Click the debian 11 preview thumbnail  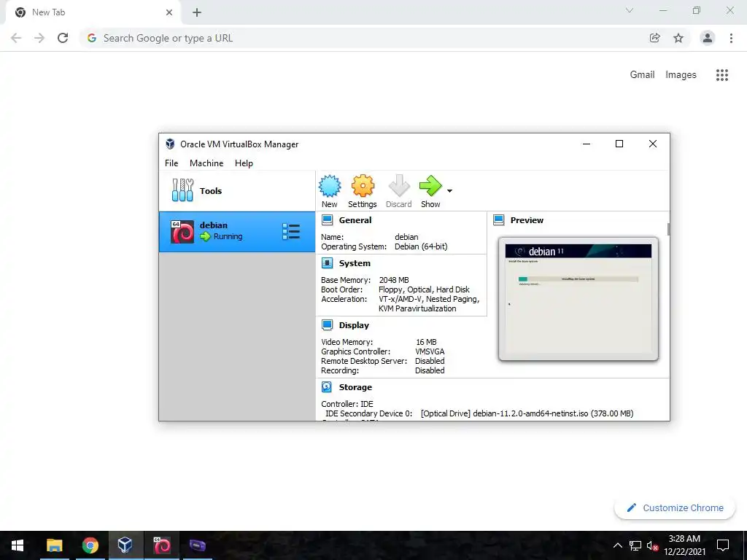578,298
